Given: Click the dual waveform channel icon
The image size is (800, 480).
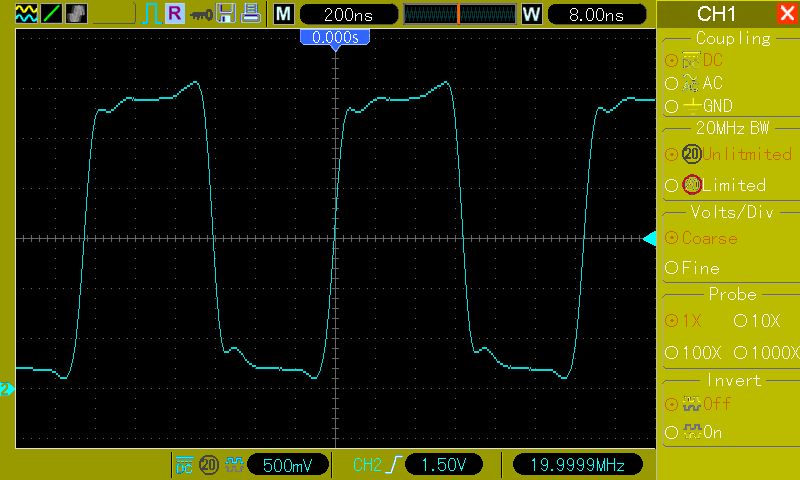Looking at the screenshot, I should tap(27, 13).
